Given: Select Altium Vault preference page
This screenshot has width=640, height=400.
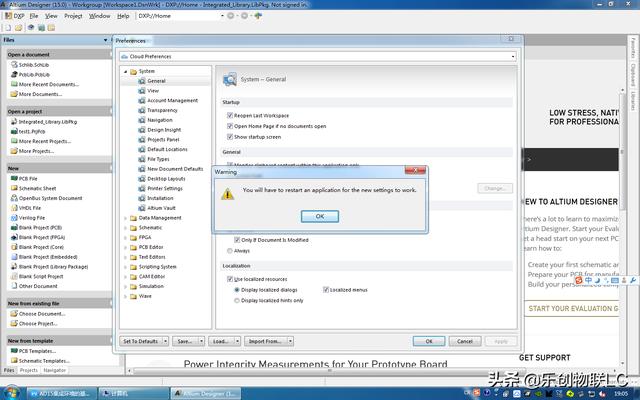Looking at the screenshot, I should pyautogui.click(x=161, y=208).
